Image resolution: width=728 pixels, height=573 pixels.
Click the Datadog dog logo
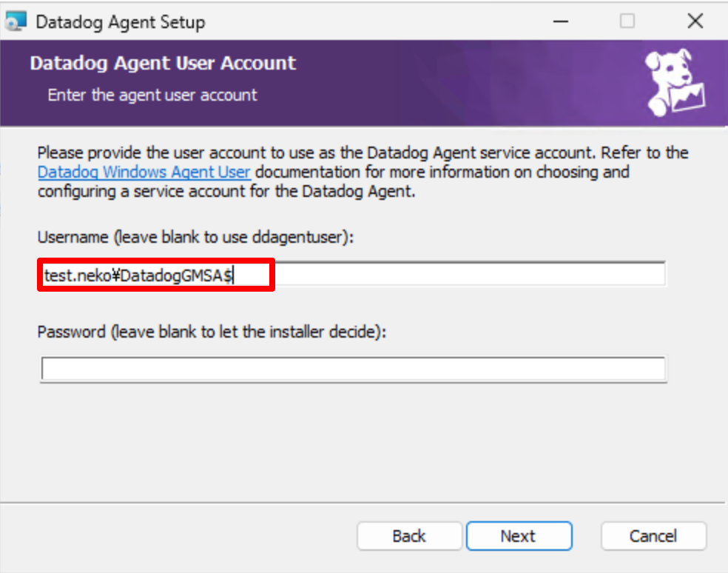tap(675, 83)
